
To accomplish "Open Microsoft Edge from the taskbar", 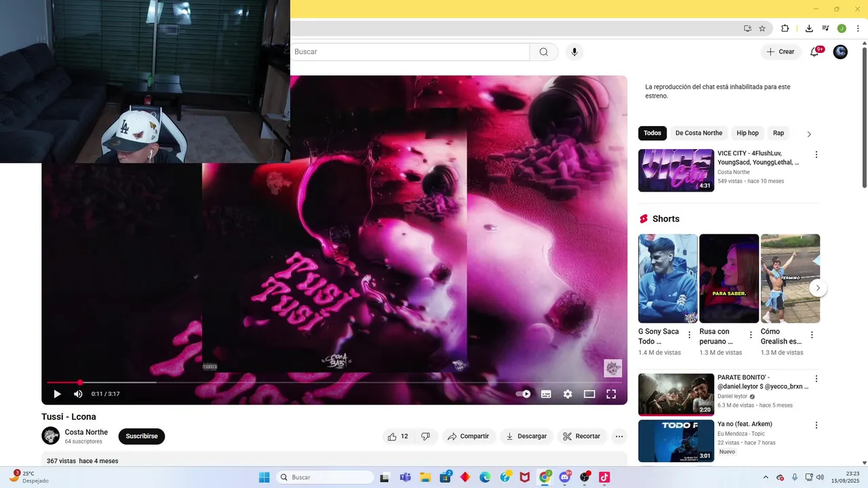I will [x=485, y=477].
